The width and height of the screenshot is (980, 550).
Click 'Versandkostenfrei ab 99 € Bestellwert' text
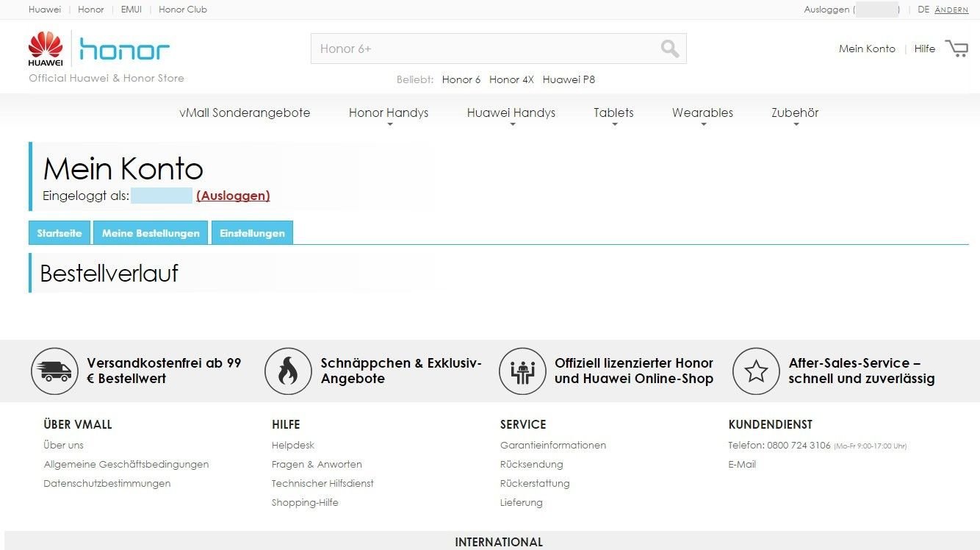point(164,371)
